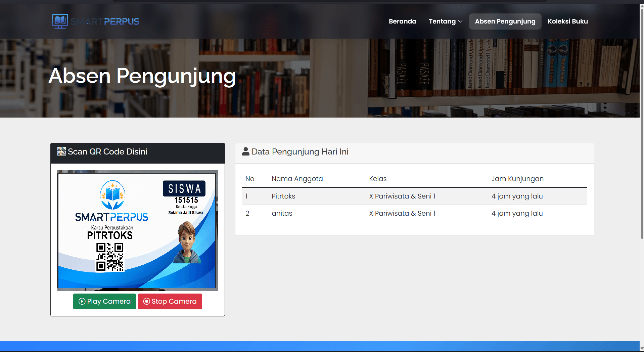Click the 'Data Pengunjung Hari Ini' panel title
The width and height of the screenshot is (644, 352).
pyautogui.click(x=300, y=151)
